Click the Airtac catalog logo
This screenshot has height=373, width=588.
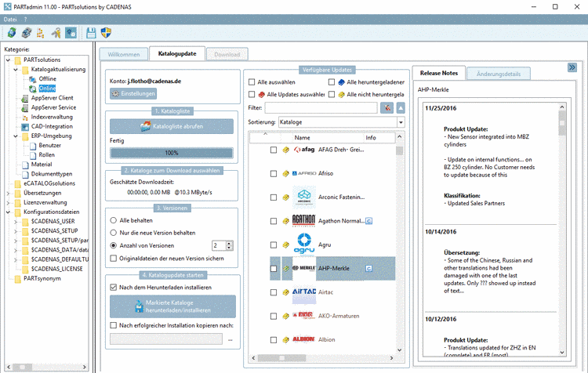(304, 292)
